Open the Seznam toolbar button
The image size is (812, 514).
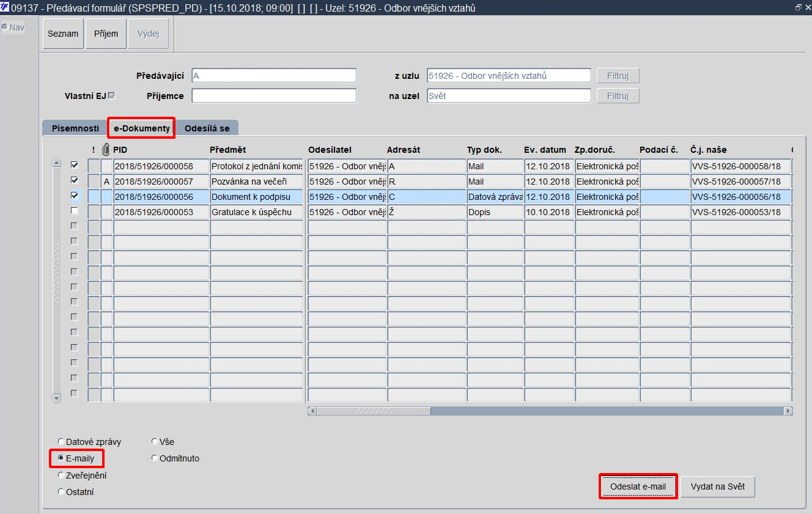[x=63, y=34]
